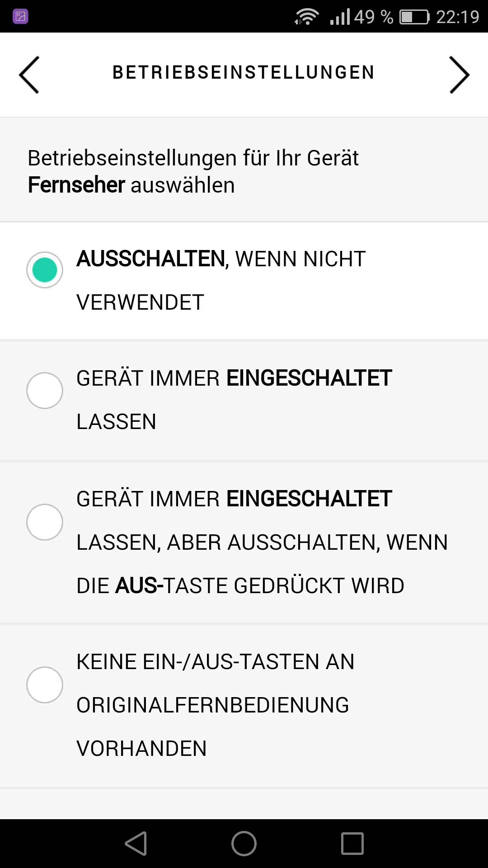Tap the battery status icon
488x868 pixels.
[414, 17]
